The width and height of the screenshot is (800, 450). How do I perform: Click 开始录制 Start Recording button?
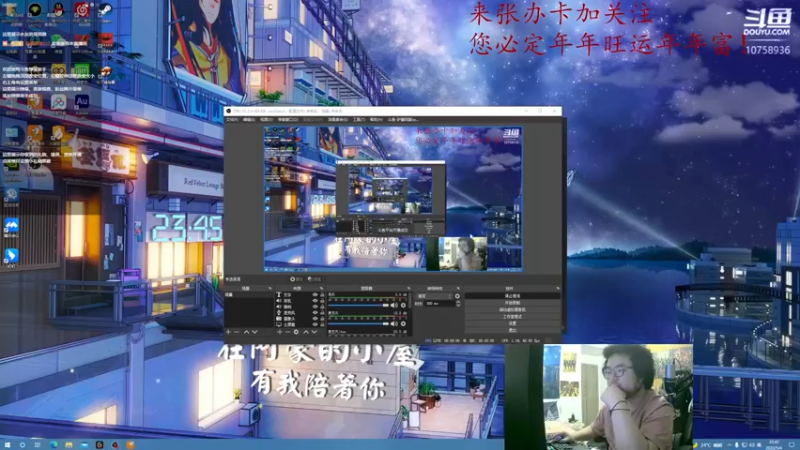(x=512, y=303)
